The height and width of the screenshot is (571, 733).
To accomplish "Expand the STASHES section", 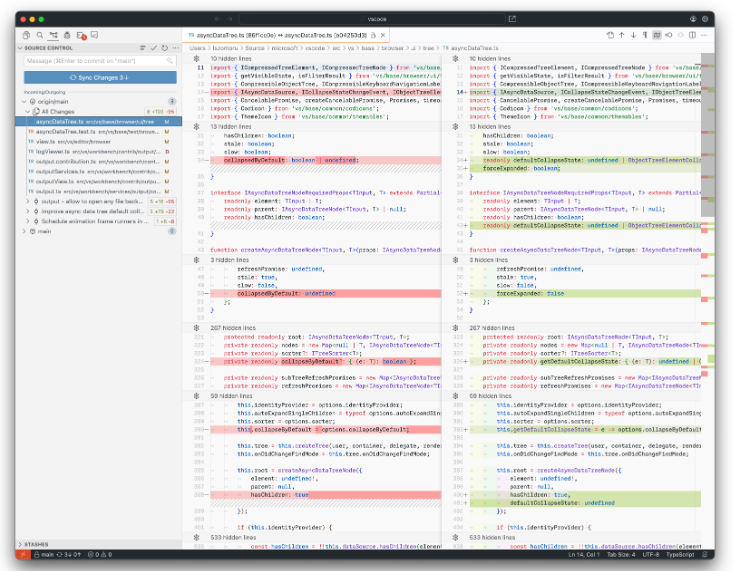I will click(35, 544).
